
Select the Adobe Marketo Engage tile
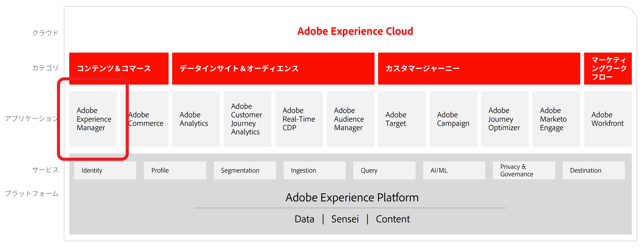click(557, 119)
